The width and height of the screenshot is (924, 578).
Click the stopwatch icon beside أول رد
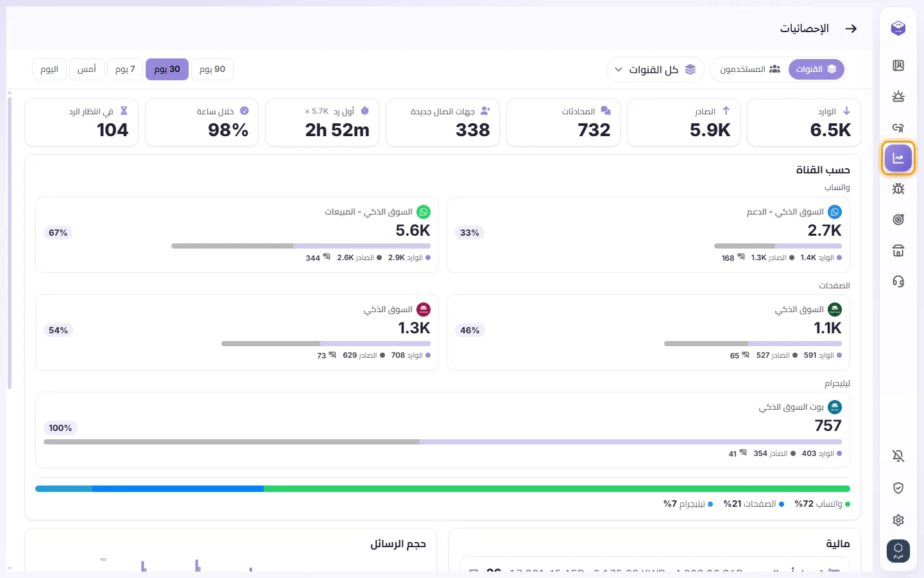coord(364,111)
